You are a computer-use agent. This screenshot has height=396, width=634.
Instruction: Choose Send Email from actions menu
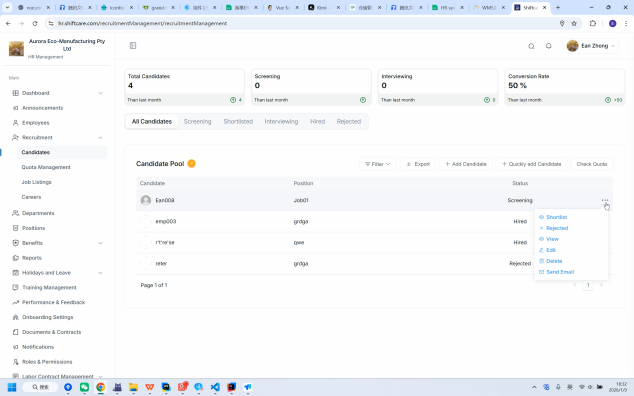click(x=556, y=272)
